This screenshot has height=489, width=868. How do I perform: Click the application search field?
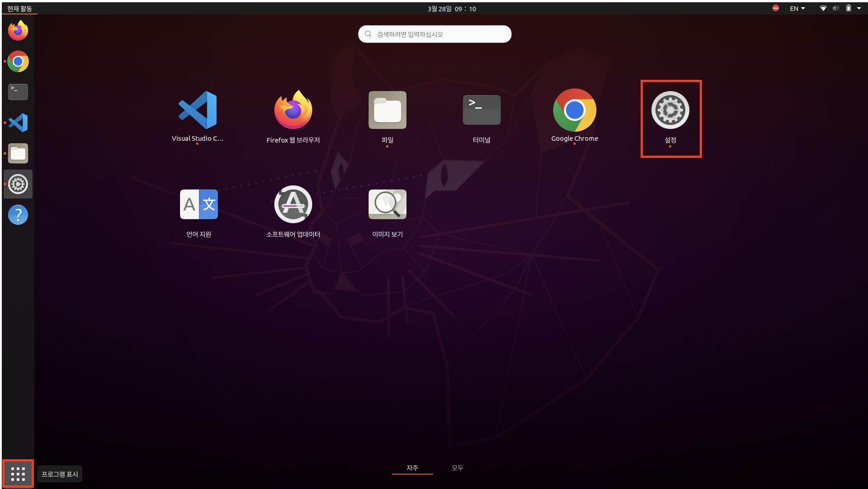(434, 34)
